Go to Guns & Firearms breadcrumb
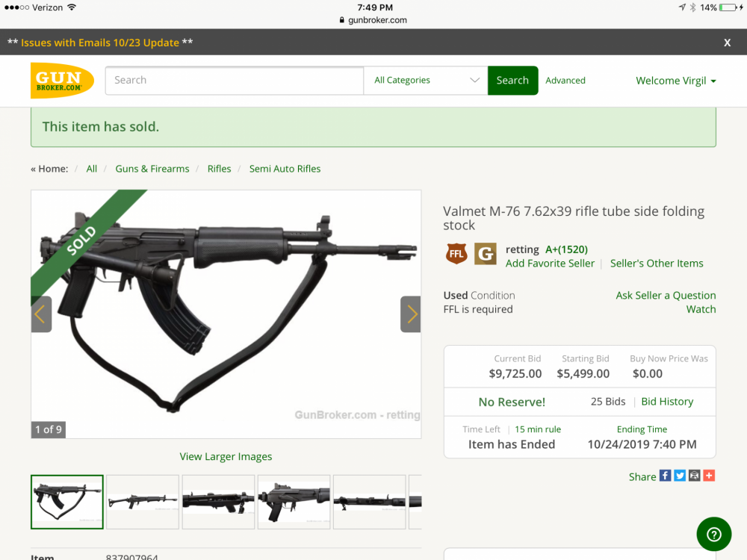The image size is (747, 560). (152, 169)
